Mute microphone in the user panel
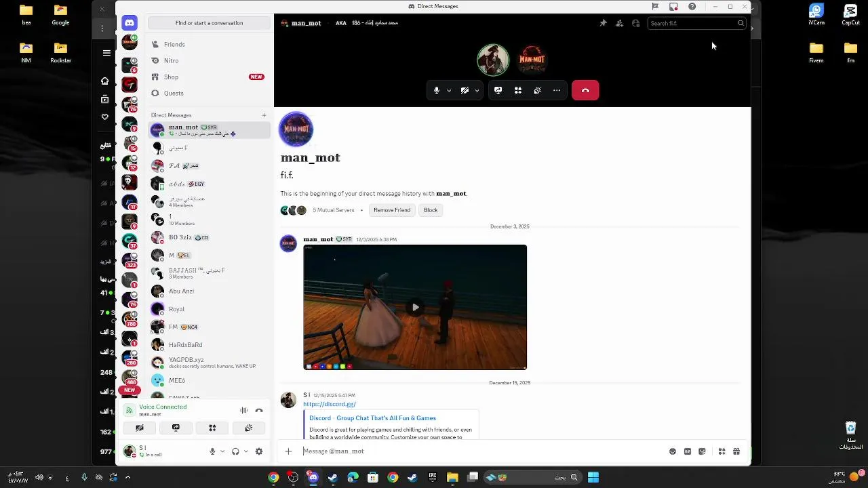Screen dimensions: 868x488 (212, 451)
